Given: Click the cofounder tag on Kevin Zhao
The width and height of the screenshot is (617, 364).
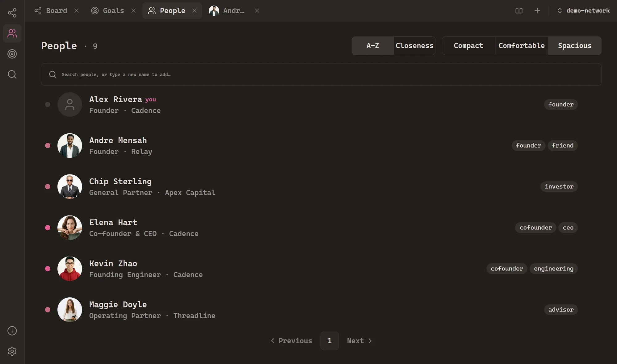Looking at the screenshot, I should pyautogui.click(x=507, y=269).
